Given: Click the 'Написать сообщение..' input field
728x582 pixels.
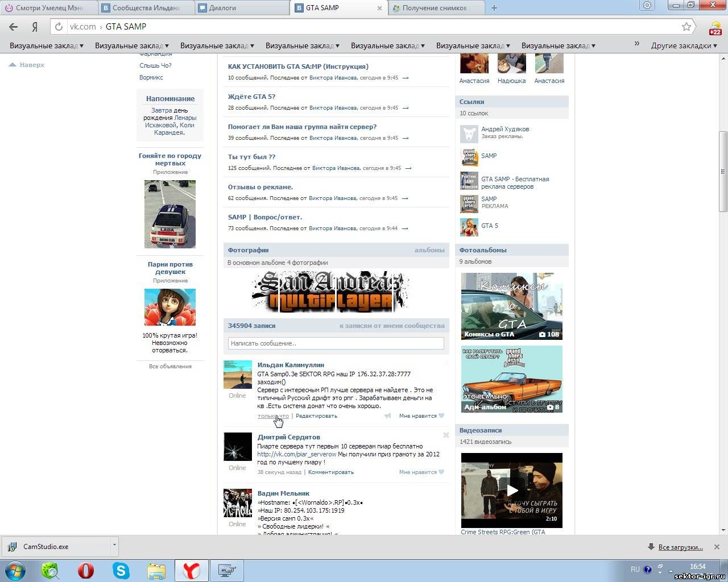Looking at the screenshot, I should point(336,343).
